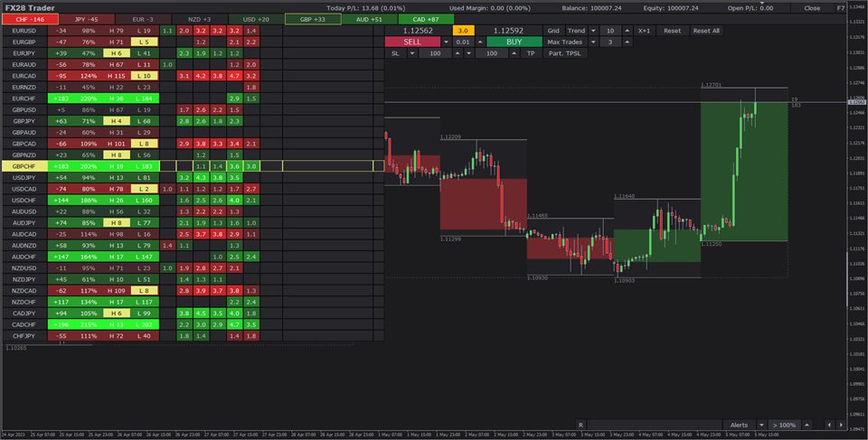Click the R icon in bottom bar
Image resolution: width=868 pixels, height=440 pixels.
click(580, 425)
